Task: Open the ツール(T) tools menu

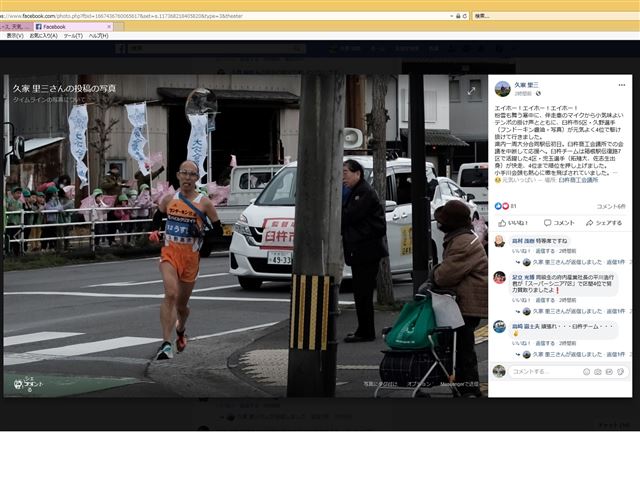Action: coord(73,36)
